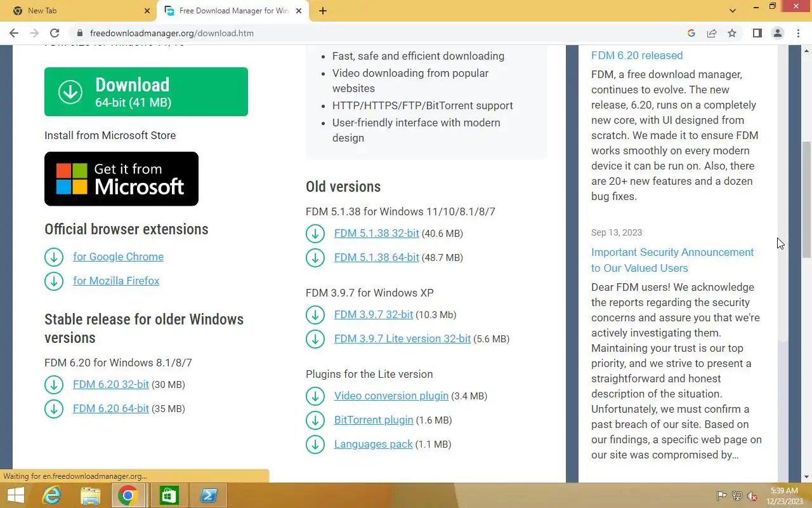Open the Mozilla Firefox extension link
812x508 pixels.
coord(116,281)
